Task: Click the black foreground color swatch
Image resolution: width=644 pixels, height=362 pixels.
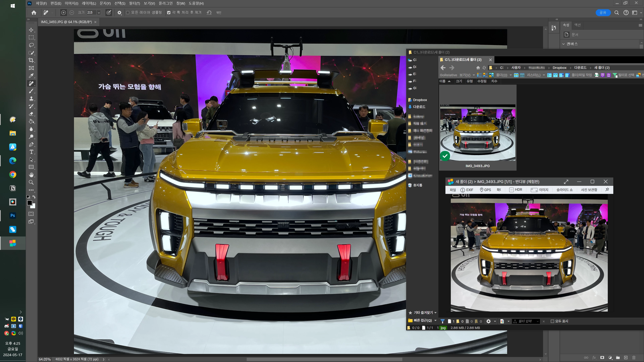Action: click(x=30, y=203)
